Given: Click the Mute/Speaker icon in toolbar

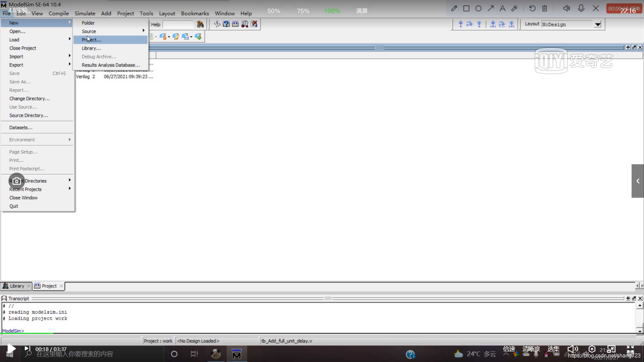Looking at the screenshot, I should coord(566,8).
